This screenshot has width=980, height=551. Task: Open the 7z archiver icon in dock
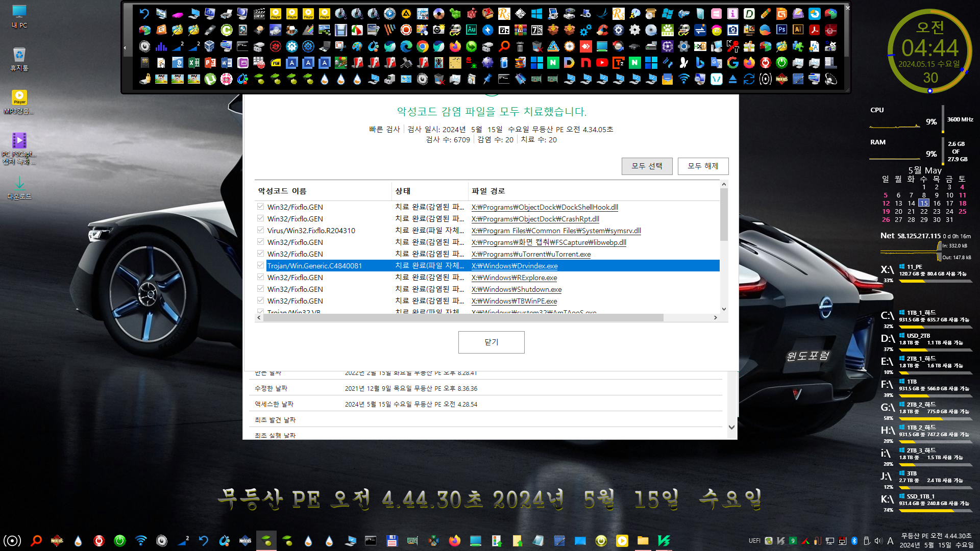pyautogui.click(x=504, y=30)
